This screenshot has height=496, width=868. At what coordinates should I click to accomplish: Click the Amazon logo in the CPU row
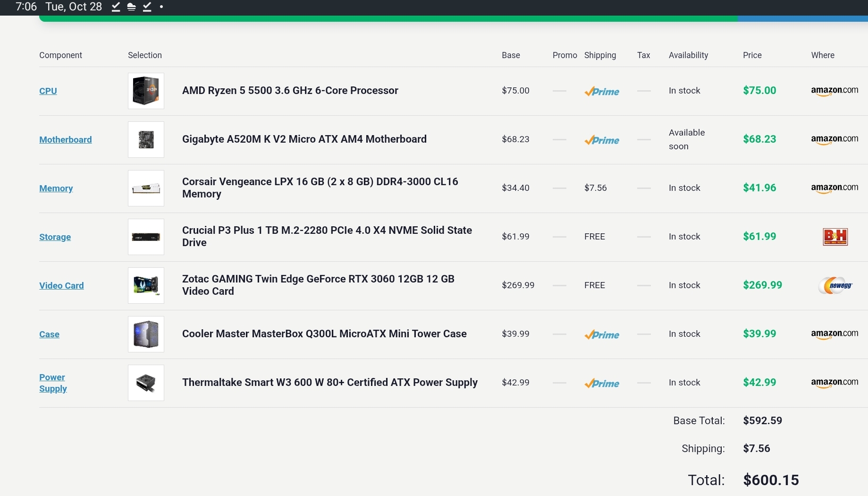click(834, 91)
